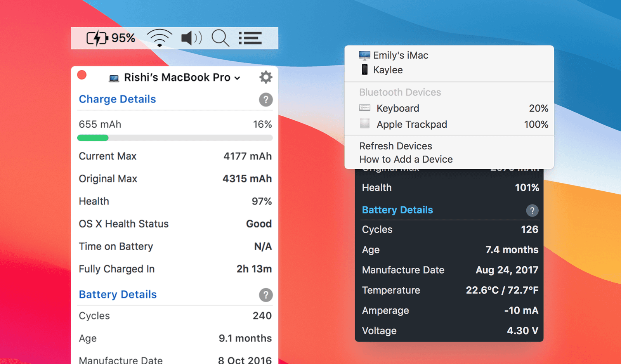Click the Cycles label in light panel
This screenshot has height=364, width=621.
[x=94, y=316]
